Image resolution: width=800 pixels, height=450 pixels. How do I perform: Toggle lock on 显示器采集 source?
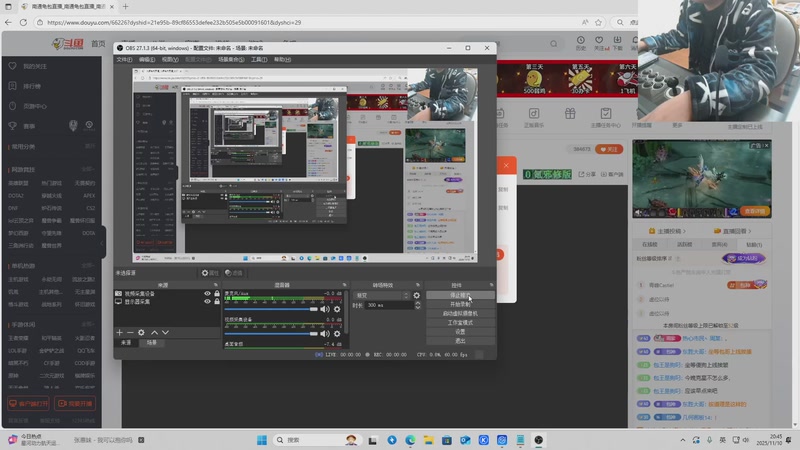coord(217,302)
